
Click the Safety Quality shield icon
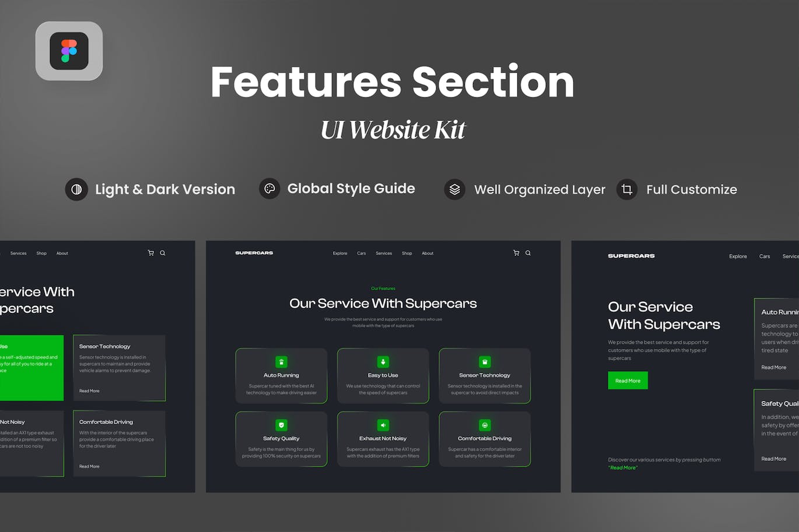[281, 425]
